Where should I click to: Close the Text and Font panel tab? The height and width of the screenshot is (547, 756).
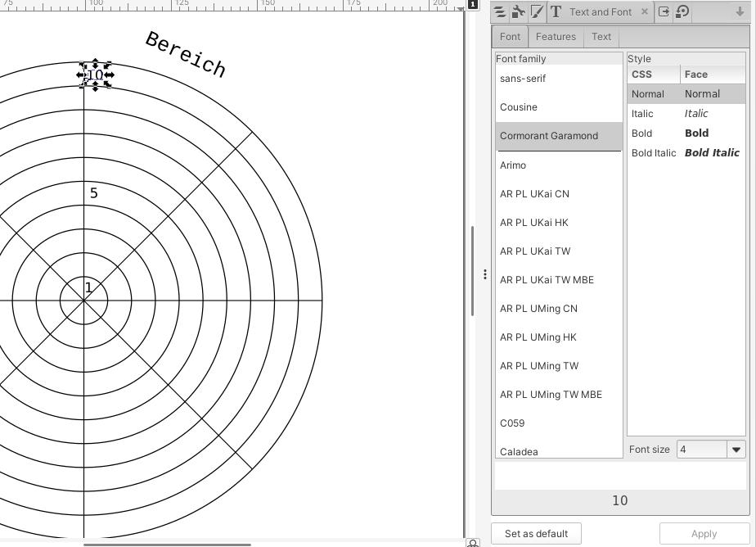645,11
